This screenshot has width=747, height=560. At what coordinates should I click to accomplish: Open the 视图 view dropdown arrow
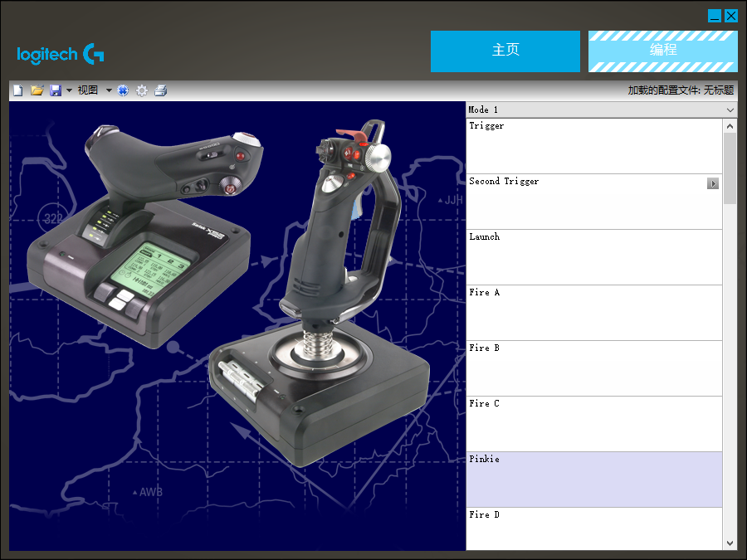point(109,90)
